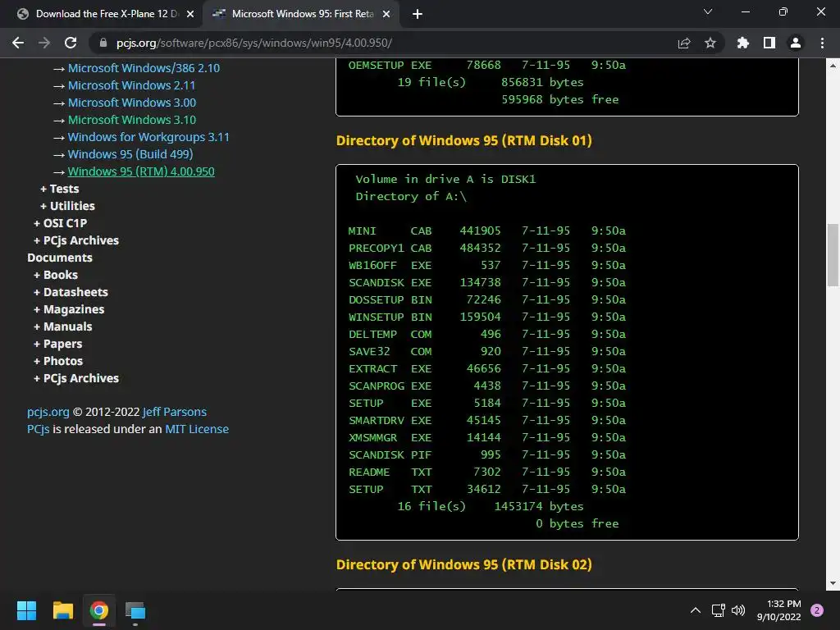Open the Windows Start menu
Viewport: 840px width, 630px height.
click(26, 610)
